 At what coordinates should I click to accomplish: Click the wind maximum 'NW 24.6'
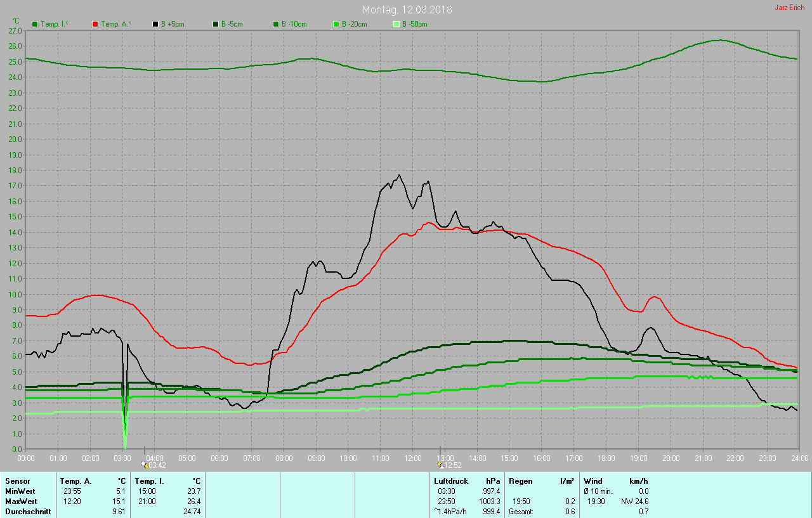pyautogui.click(x=634, y=502)
